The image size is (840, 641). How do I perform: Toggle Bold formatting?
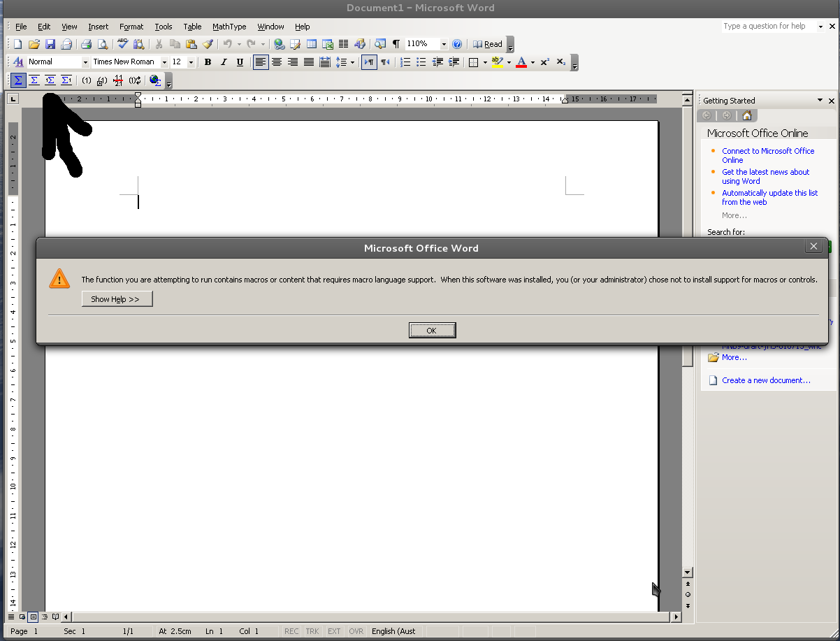tap(208, 62)
